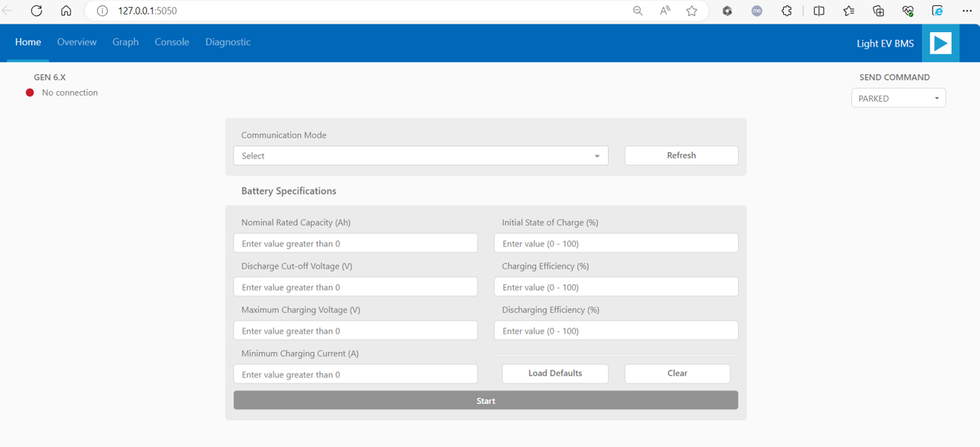Add this page to favorites with the star icon
Screen dimensions: 980x447
click(691, 11)
